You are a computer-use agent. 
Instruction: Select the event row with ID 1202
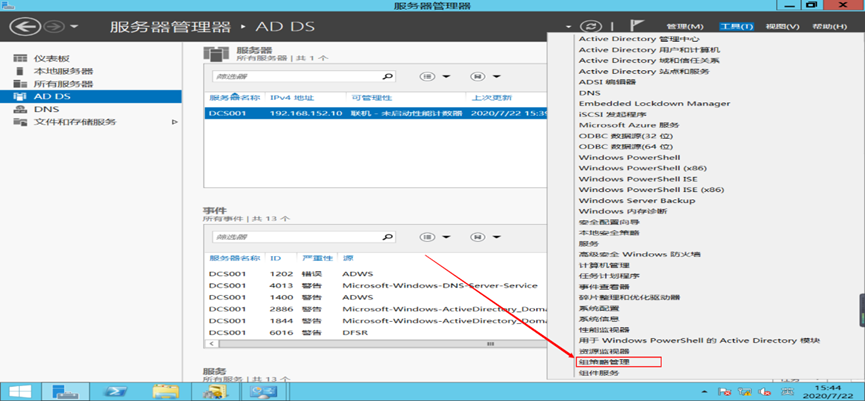[376, 274]
